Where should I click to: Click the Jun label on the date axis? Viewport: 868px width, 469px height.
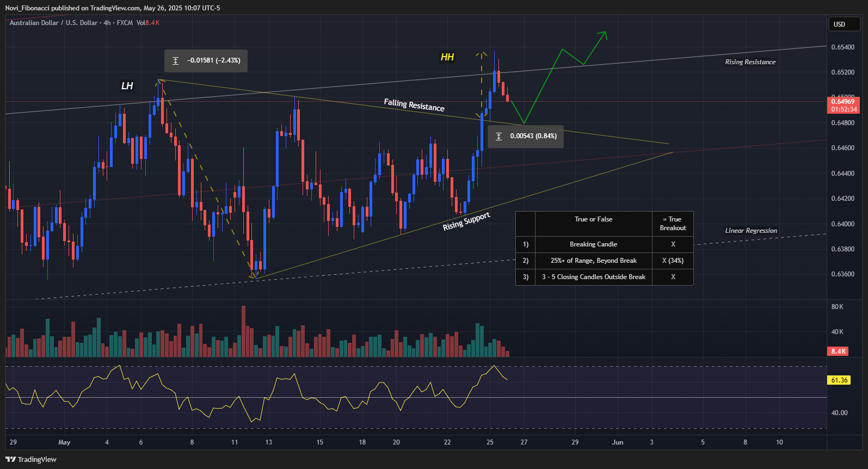coord(617,442)
